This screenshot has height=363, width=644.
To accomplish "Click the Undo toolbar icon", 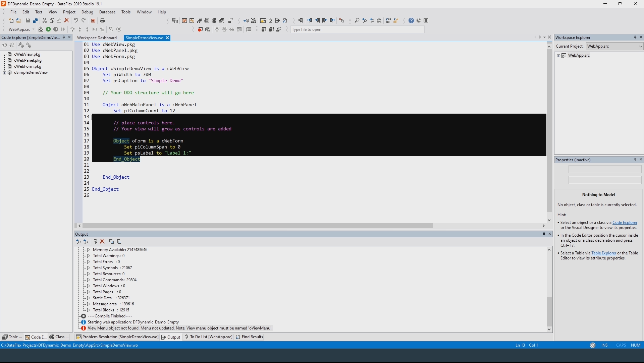I will tap(76, 21).
